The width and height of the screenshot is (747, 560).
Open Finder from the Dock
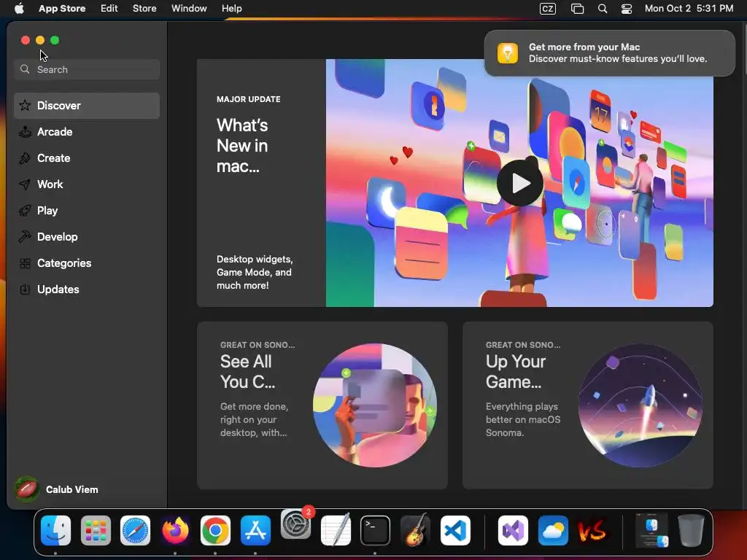coord(55,531)
